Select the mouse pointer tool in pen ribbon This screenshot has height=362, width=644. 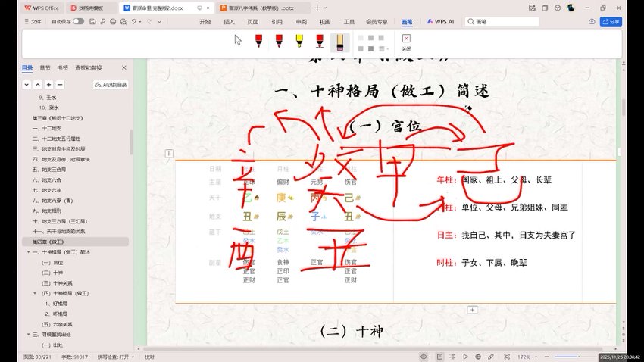[x=238, y=40]
